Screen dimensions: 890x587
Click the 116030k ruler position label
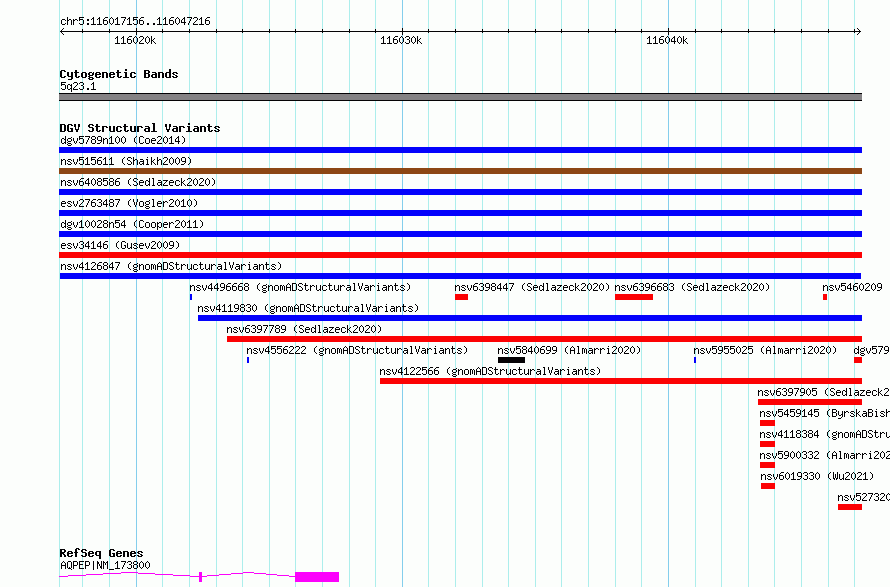click(x=401, y=40)
